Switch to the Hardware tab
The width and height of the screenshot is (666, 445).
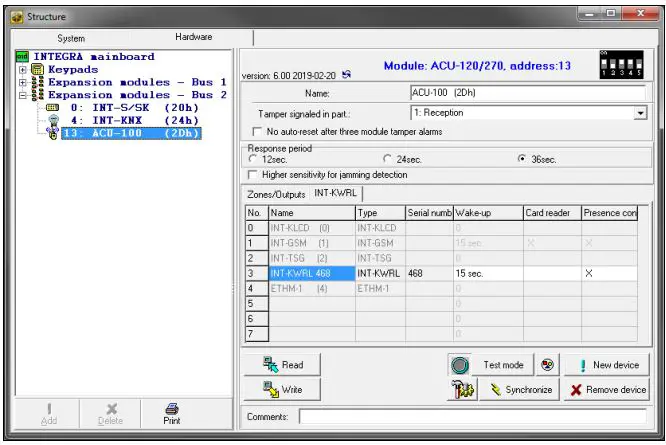[194, 37]
